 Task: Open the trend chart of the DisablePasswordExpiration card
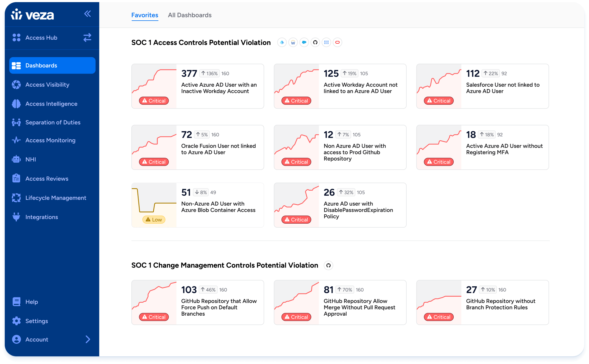coord(297,205)
